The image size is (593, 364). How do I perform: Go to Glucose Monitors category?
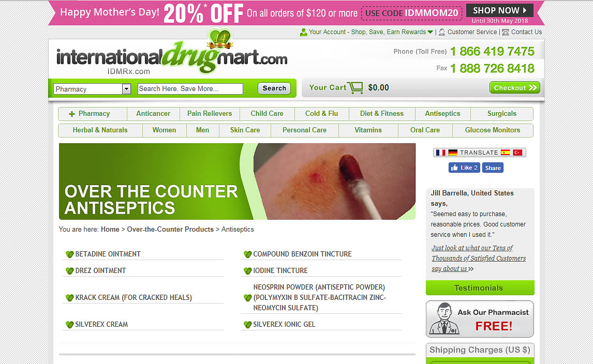[493, 130]
